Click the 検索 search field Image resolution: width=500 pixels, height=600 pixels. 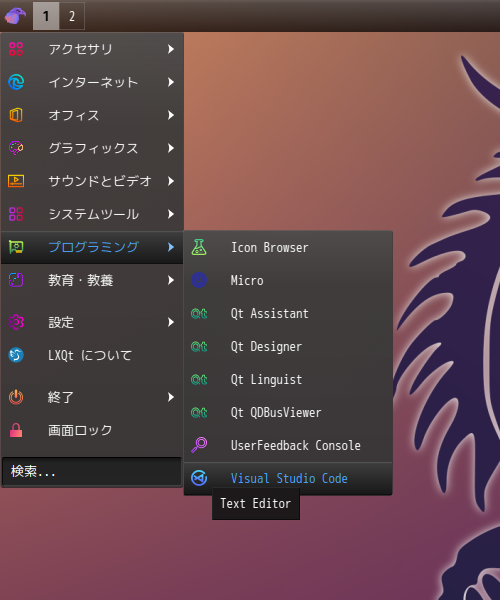point(92,471)
